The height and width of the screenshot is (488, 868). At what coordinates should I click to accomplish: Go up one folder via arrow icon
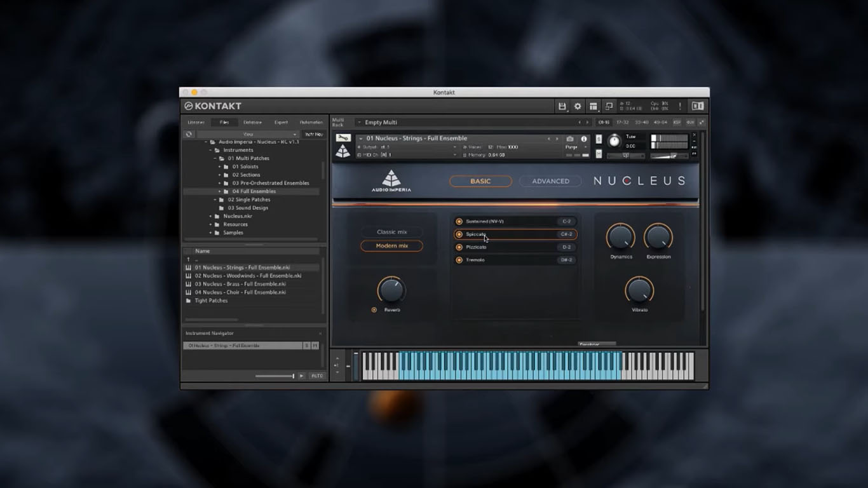point(188,259)
